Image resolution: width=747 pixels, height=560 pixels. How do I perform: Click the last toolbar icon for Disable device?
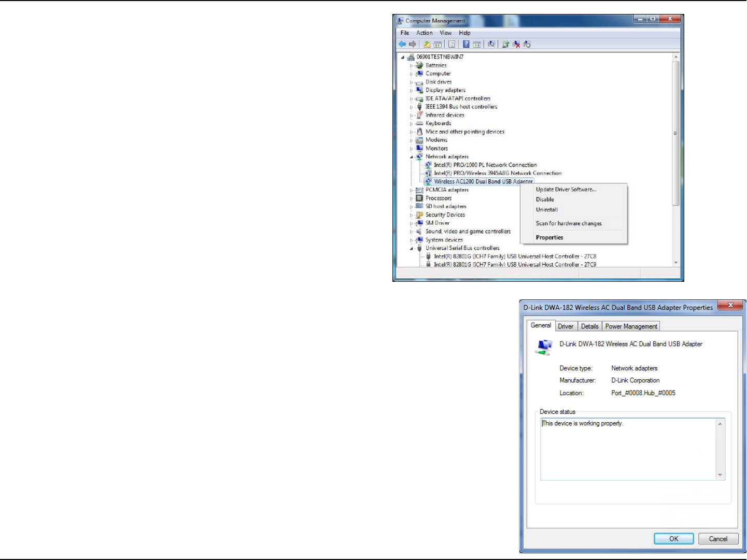coord(527,45)
